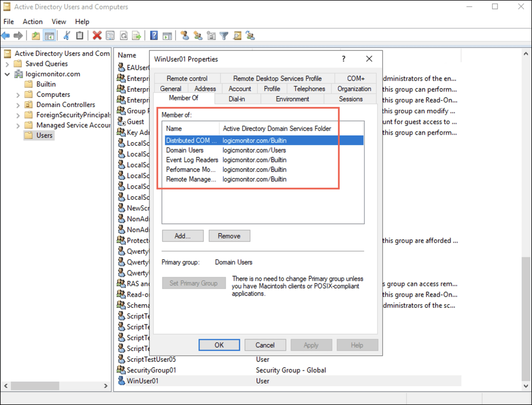Cancel the WinUser01 Properties dialog

[265, 345]
